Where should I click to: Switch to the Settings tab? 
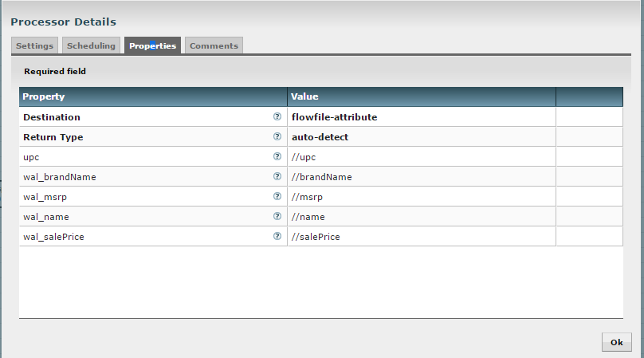35,46
